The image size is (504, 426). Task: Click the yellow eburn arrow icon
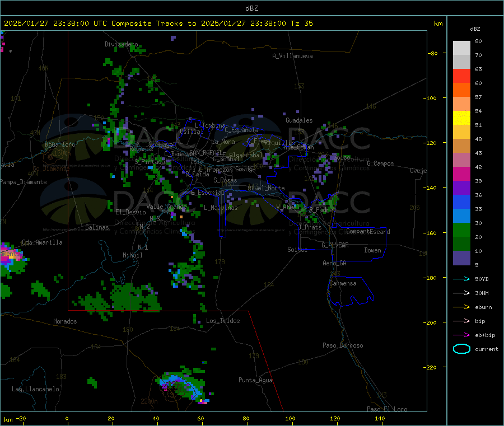[x=461, y=307]
